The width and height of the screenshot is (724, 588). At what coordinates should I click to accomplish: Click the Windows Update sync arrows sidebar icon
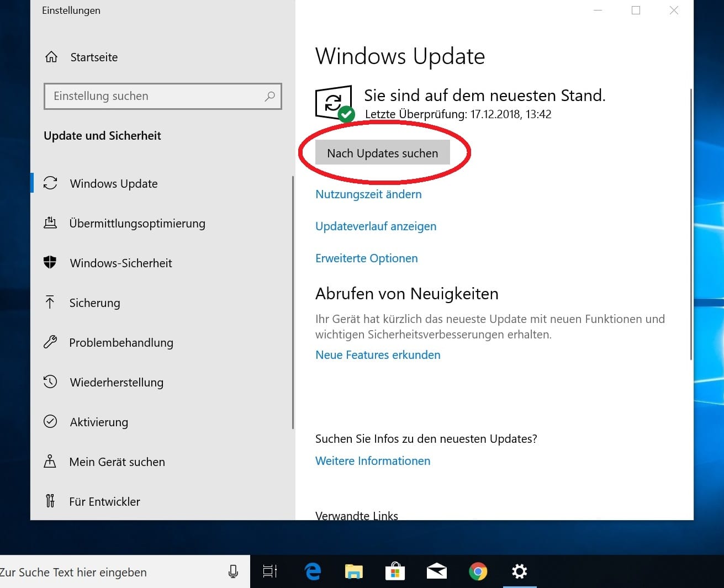tap(50, 183)
